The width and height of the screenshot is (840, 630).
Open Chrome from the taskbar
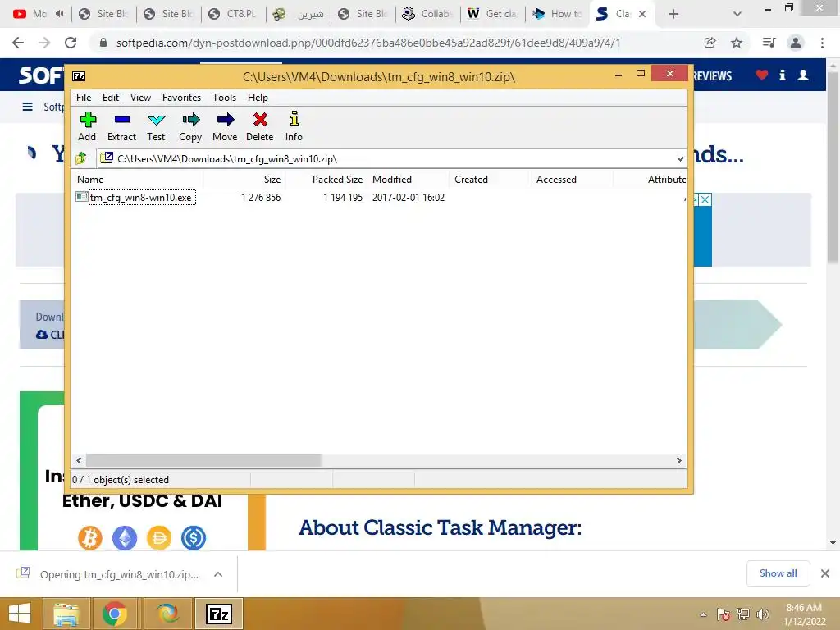115,614
